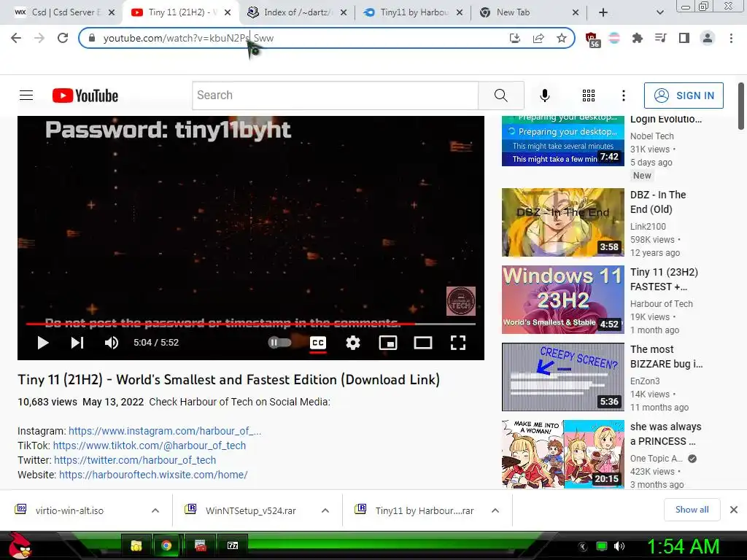
Task: Click the lock icon in the address bar
Action: point(92,38)
